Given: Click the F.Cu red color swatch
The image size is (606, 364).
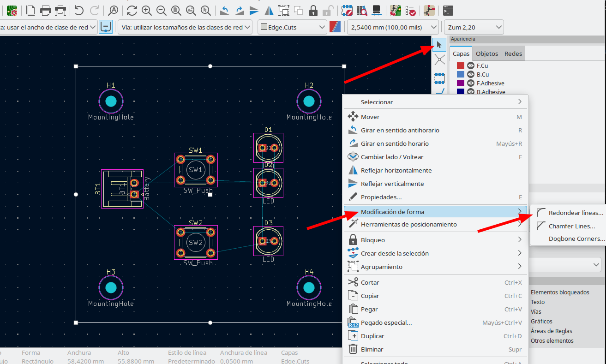Looking at the screenshot, I should click(x=460, y=66).
